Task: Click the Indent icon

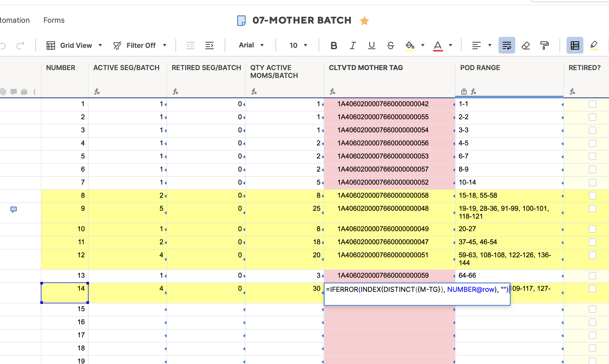Action: click(x=209, y=45)
